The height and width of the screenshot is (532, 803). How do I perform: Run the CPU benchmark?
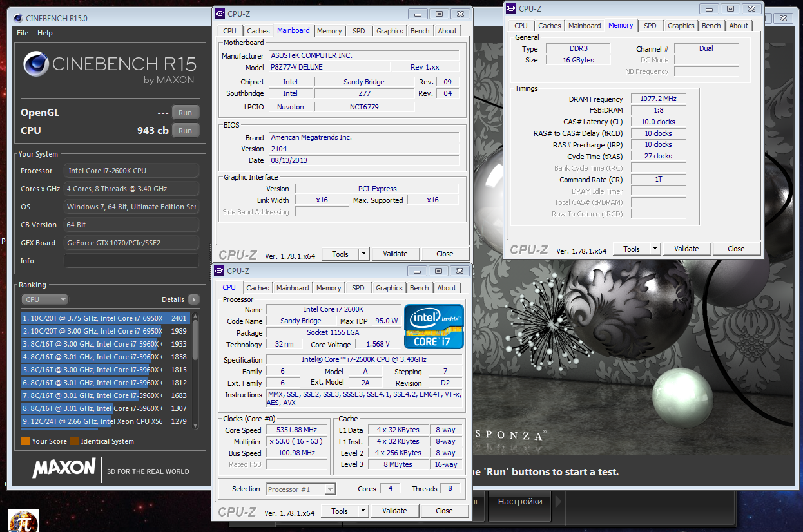pyautogui.click(x=185, y=131)
